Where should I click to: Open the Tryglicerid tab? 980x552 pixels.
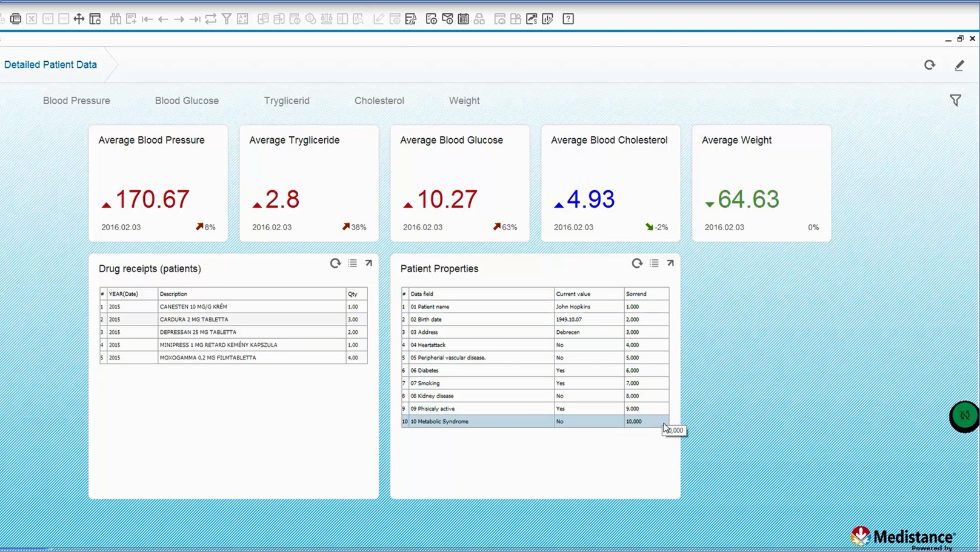(287, 101)
